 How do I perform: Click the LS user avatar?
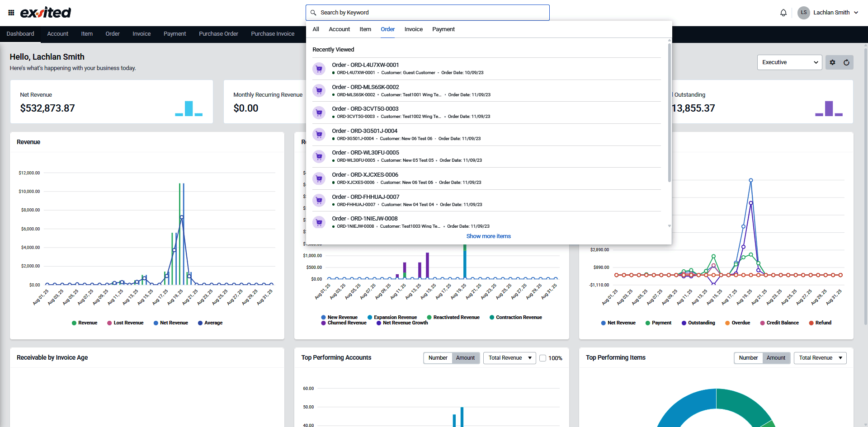click(x=803, y=13)
